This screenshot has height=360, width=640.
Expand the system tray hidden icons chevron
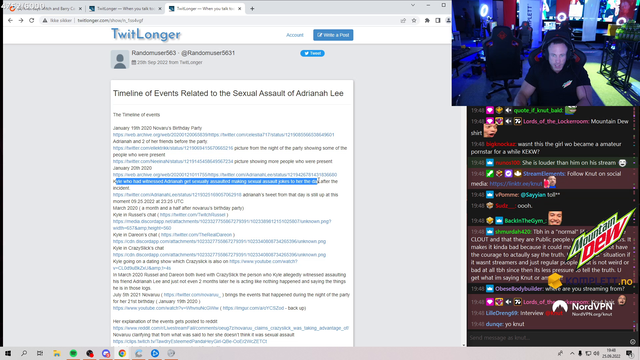coord(572,353)
